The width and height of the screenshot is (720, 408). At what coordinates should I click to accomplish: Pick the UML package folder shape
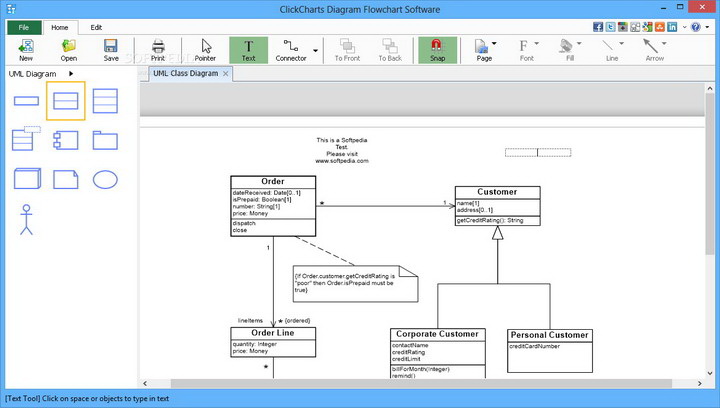click(105, 140)
